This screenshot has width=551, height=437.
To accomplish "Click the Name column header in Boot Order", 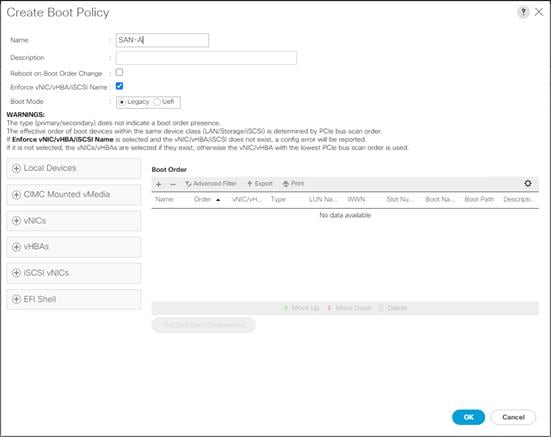I will click(164, 200).
